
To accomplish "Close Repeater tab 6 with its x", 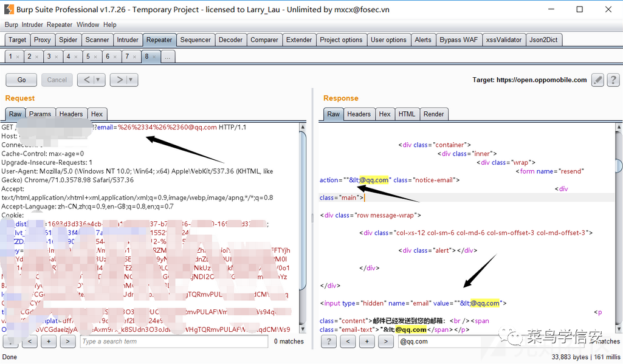I will [115, 57].
